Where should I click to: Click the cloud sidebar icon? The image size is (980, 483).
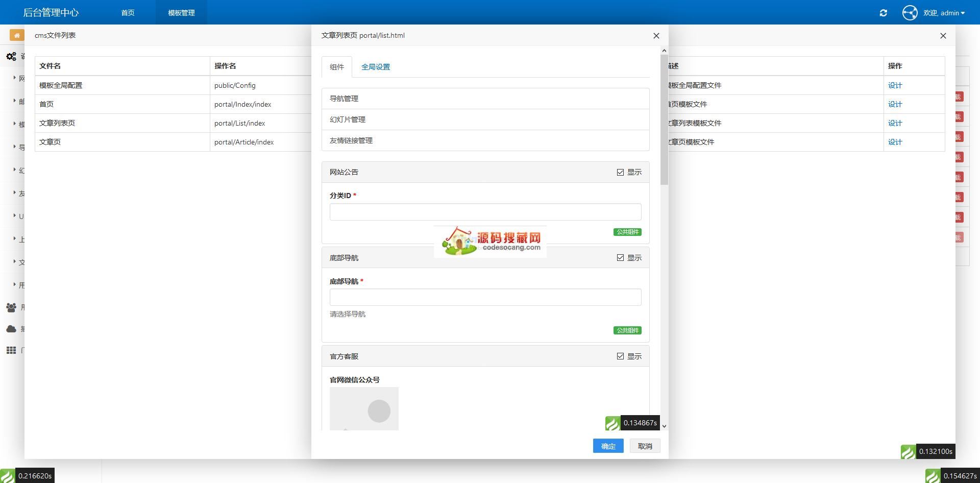11,329
